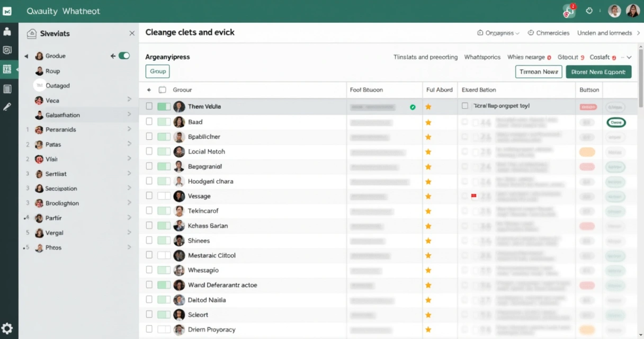Image resolution: width=644 pixels, height=339 pixels.
Task: Click the sync icon next to the notifications
Action: pos(588,10)
